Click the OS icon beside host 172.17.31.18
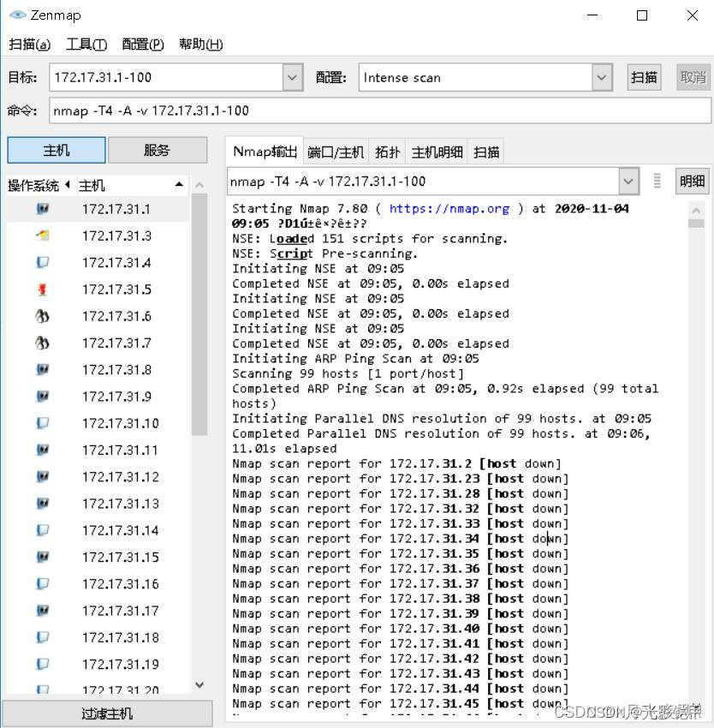The height and width of the screenshot is (728, 714). point(42,637)
